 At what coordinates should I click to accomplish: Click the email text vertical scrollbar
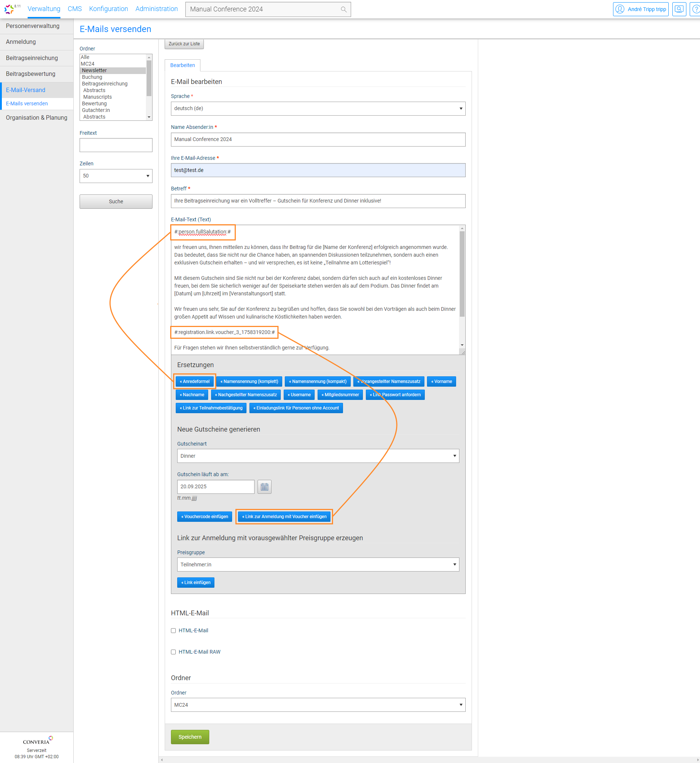click(x=462, y=272)
